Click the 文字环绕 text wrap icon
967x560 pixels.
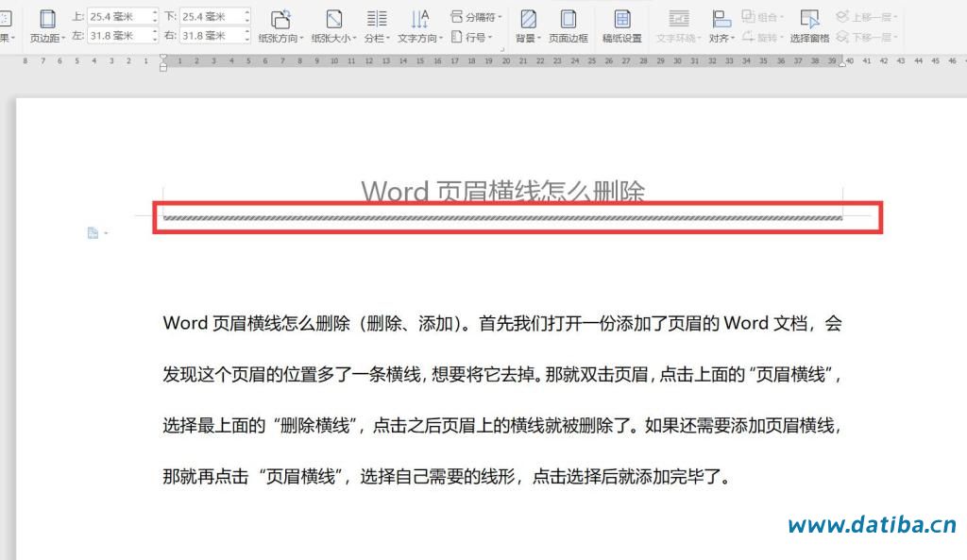pos(678,19)
